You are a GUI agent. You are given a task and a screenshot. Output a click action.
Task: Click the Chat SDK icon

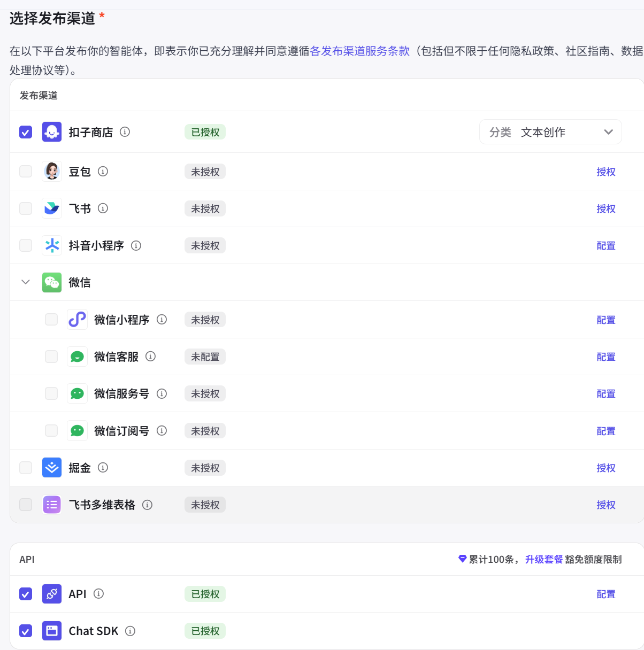[52, 631]
